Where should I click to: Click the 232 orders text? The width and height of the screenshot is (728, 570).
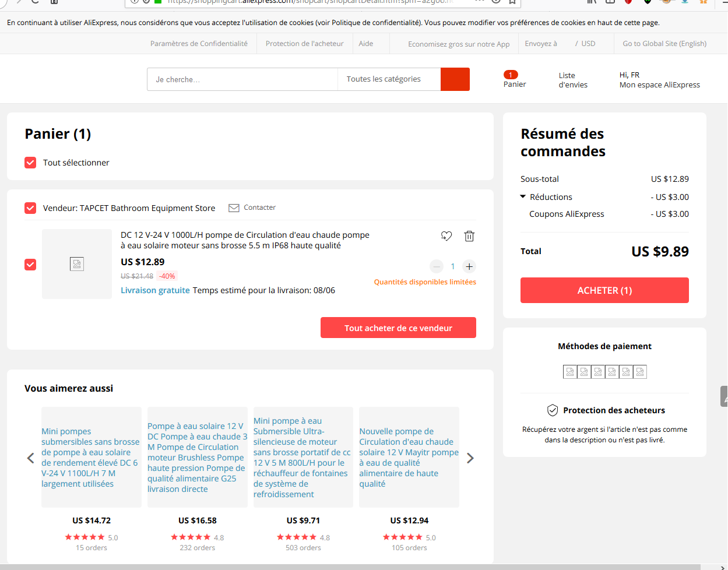(x=198, y=548)
